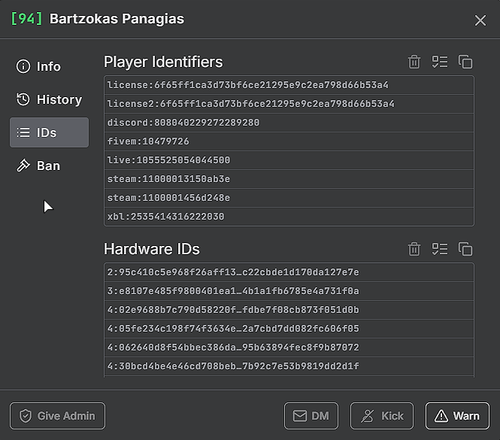Screen dimensions: 500x440
Task: Send a DM to the player
Action: point(311,416)
